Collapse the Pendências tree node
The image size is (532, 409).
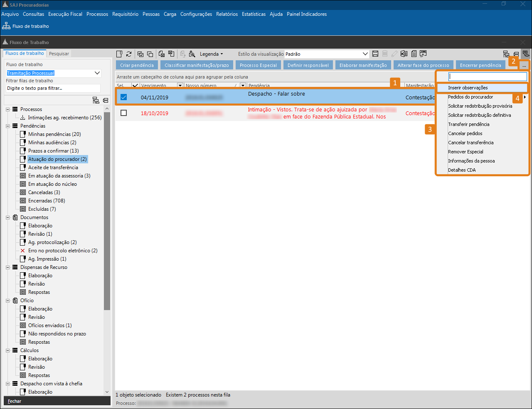(x=8, y=126)
